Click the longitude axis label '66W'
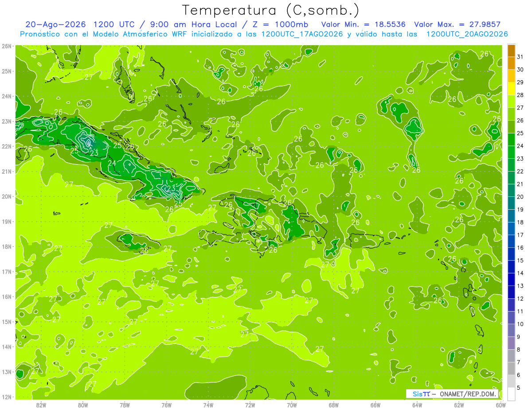The height and width of the screenshot is (411, 532). [x=376, y=405]
